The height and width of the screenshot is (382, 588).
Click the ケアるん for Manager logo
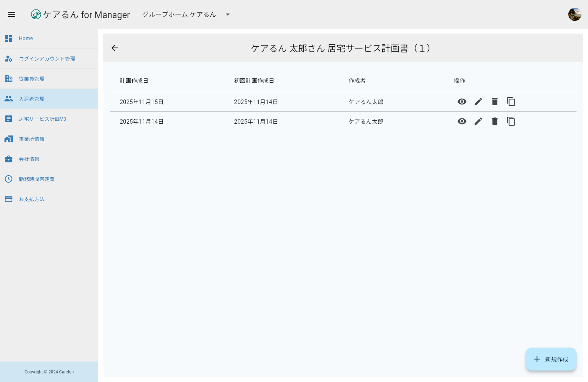pos(80,14)
